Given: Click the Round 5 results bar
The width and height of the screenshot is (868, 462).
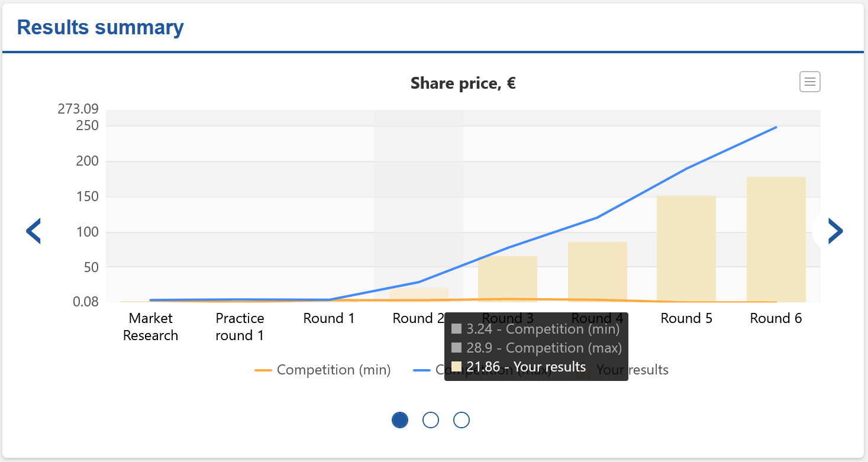Looking at the screenshot, I should (686, 248).
